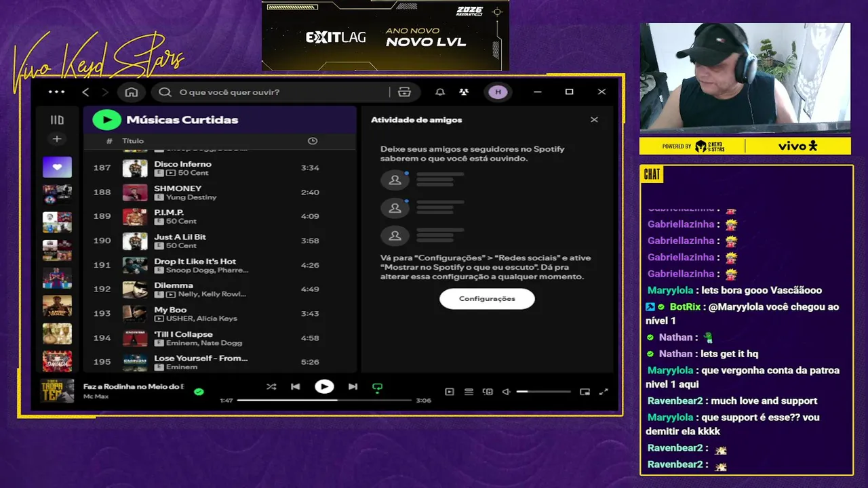This screenshot has width=868, height=488.
Task: Skip to previous track
Action: click(x=295, y=386)
